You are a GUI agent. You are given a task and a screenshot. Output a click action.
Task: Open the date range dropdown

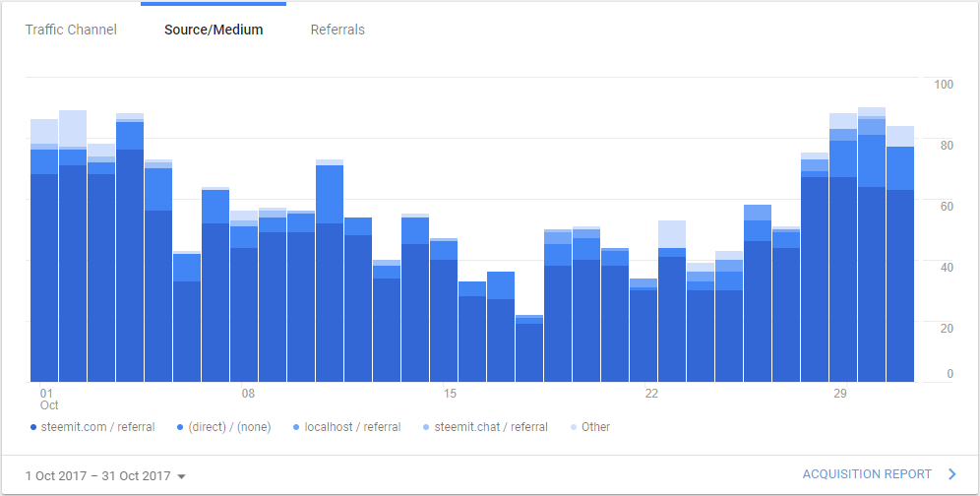[x=98, y=475]
